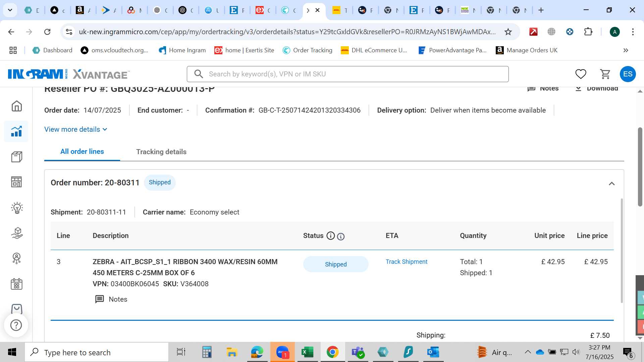Open the browser extensions puzzle icon
The image size is (644, 362).
(588, 32)
